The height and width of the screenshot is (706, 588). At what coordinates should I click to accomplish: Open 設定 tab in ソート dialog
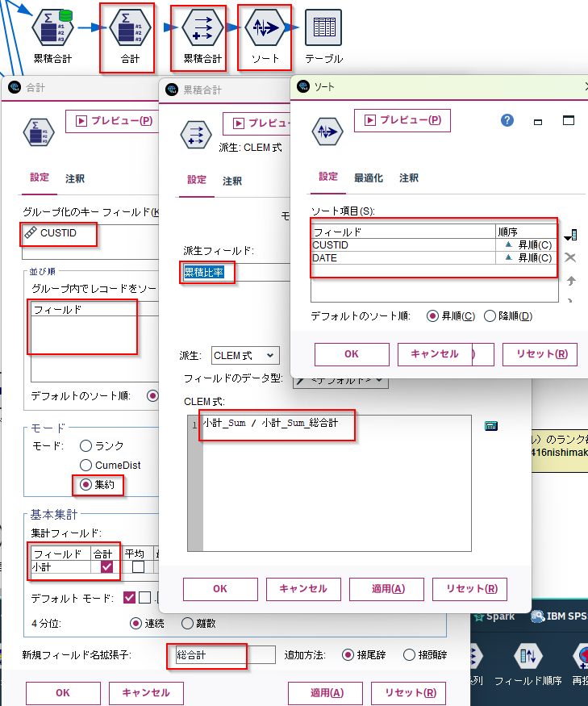[328, 177]
